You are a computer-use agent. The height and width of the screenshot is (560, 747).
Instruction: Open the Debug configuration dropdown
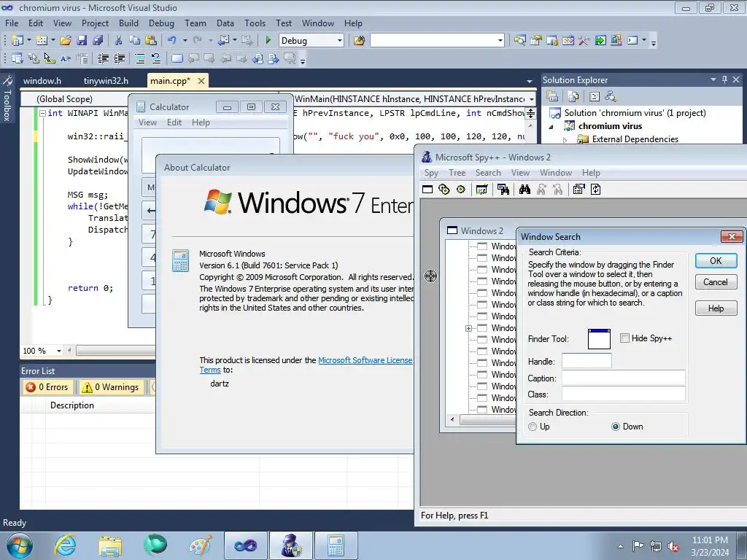point(340,41)
